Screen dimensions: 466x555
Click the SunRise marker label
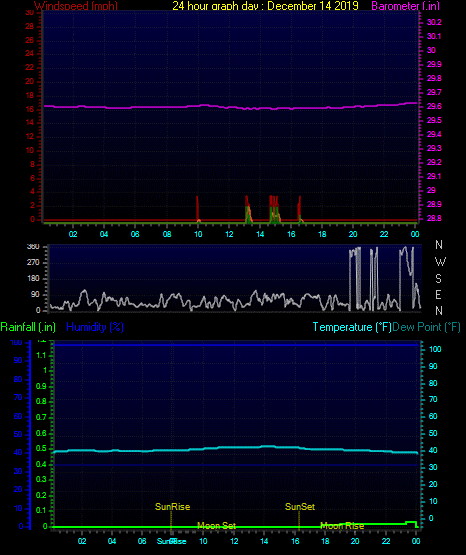pyautogui.click(x=172, y=507)
